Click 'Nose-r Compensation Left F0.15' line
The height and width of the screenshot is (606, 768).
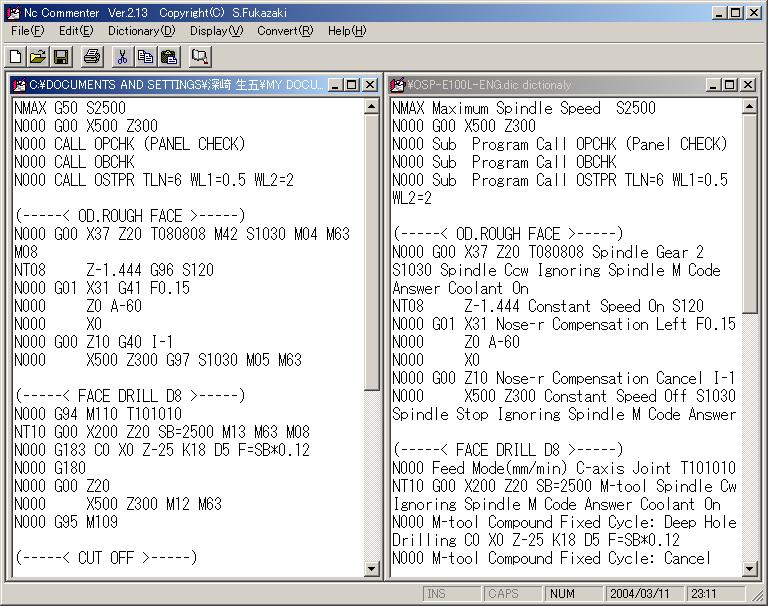564,324
